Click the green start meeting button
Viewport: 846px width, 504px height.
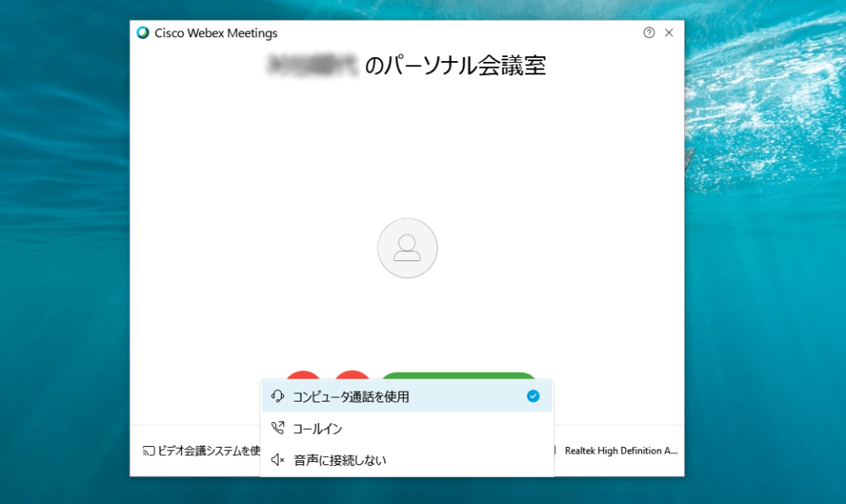[x=459, y=376]
